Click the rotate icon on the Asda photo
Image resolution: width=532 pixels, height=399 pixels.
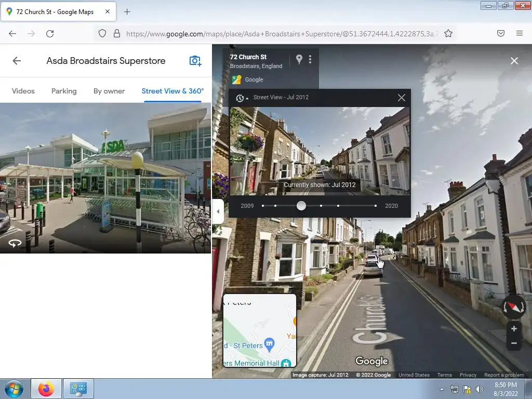[15, 243]
